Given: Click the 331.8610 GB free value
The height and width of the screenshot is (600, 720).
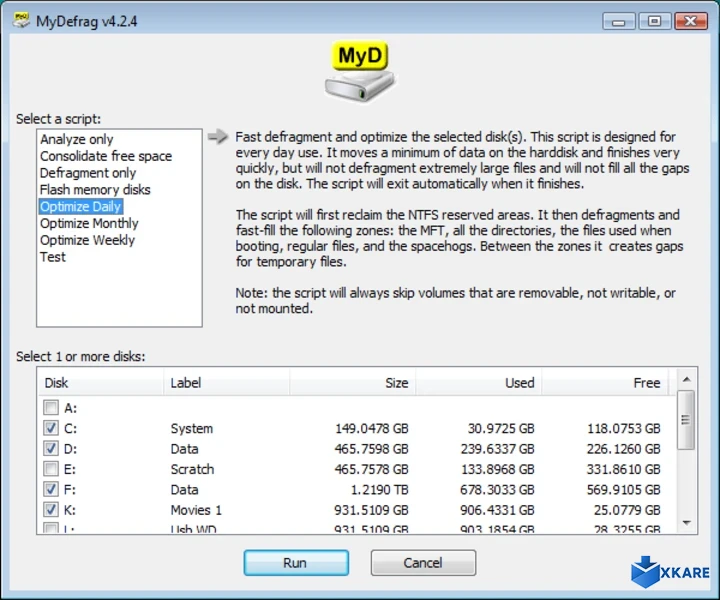Looking at the screenshot, I should (x=624, y=469).
